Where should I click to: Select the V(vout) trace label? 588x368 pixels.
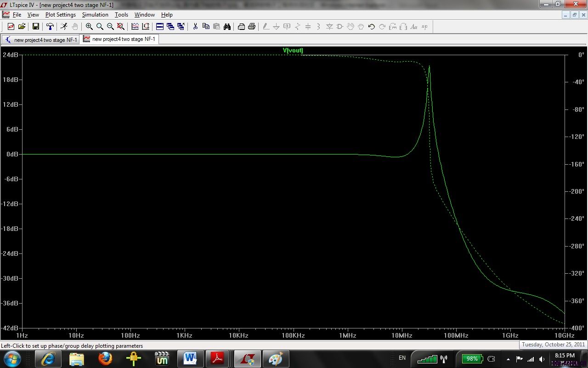pos(293,51)
